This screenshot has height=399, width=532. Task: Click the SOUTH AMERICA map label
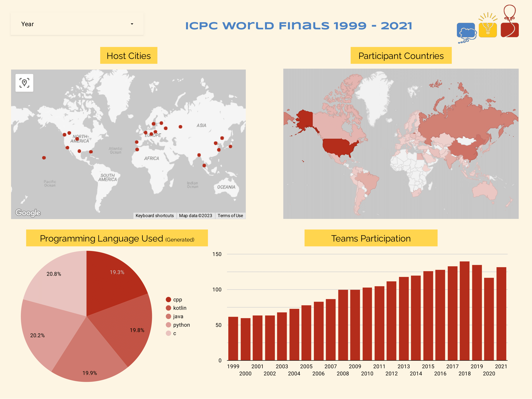click(x=107, y=177)
